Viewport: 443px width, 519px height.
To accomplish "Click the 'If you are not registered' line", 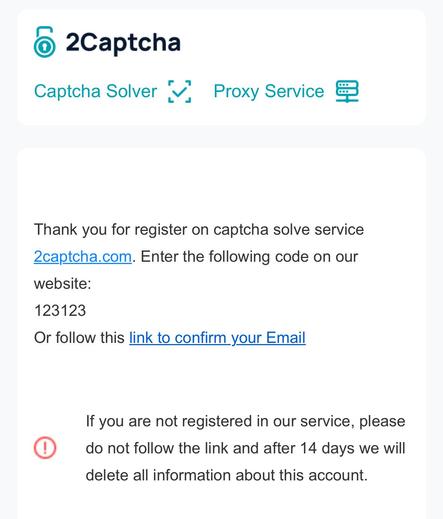I will click(x=245, y=421).
